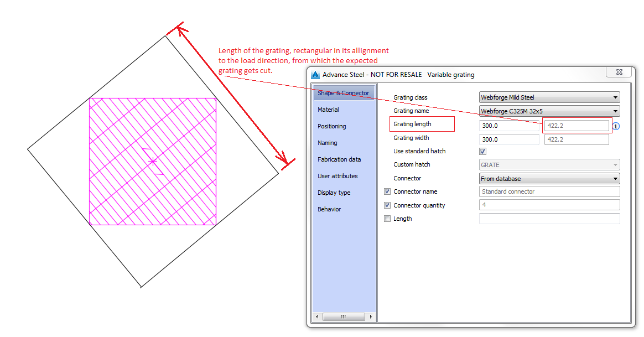Click the sidebar horizontal scrollbar thumb

point(344,317)
